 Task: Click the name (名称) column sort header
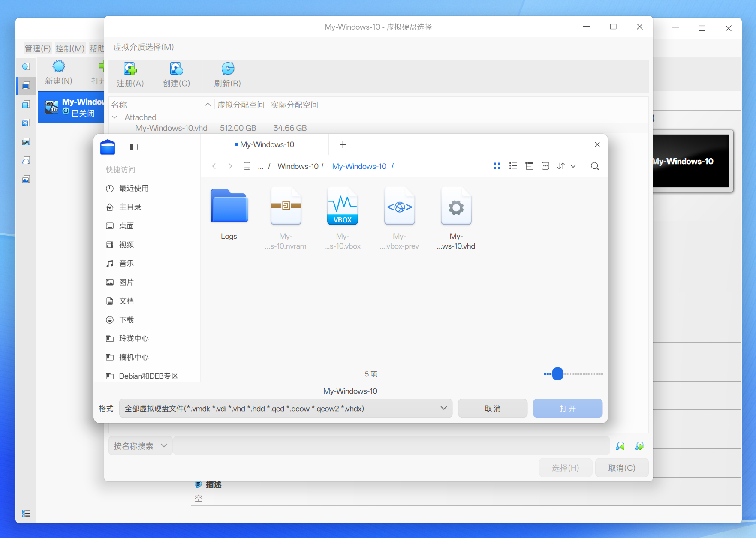click(161, 105)
